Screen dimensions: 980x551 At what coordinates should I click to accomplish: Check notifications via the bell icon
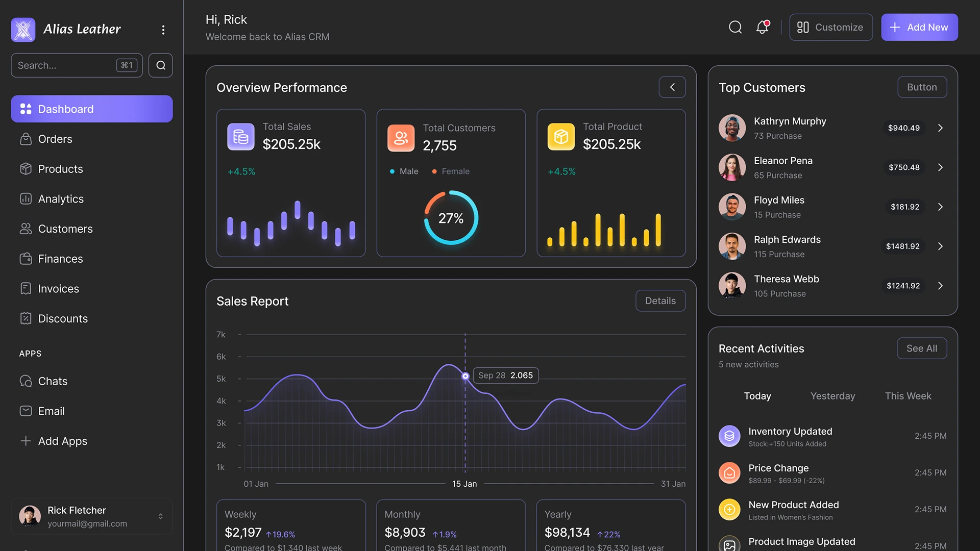click(x=762, y=27)
